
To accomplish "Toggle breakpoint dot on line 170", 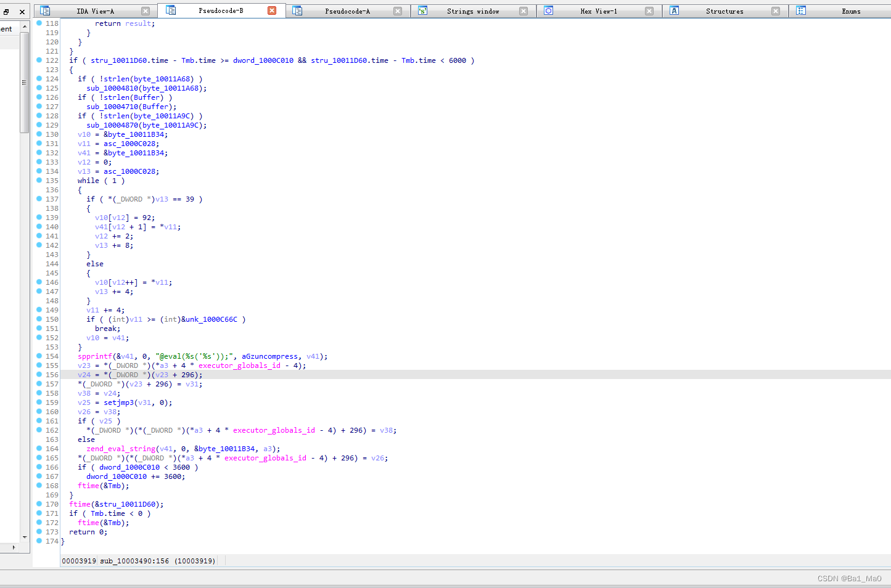I will tap(39, 504).
